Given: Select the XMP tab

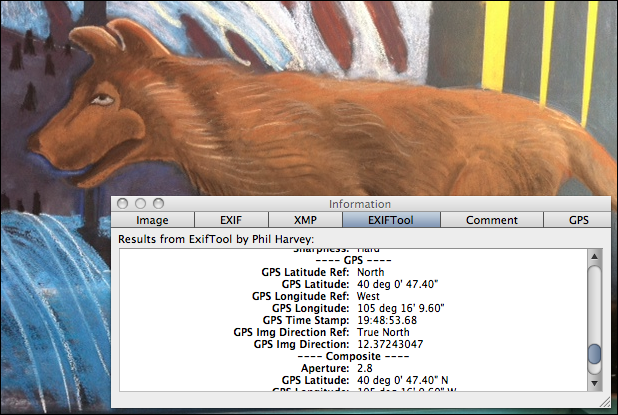Looking at the screenshot, I should point(305,220).
